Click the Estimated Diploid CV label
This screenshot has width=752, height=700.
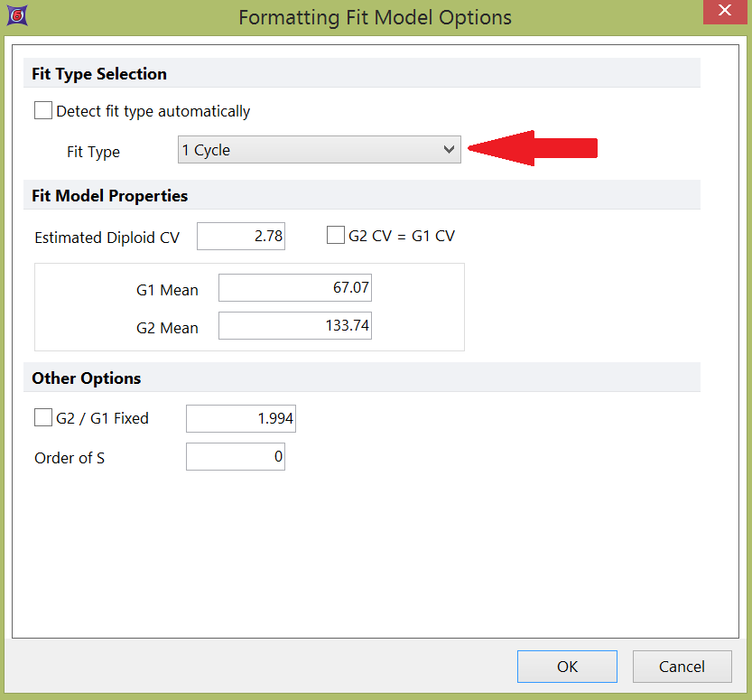click(x=107, y=238)
